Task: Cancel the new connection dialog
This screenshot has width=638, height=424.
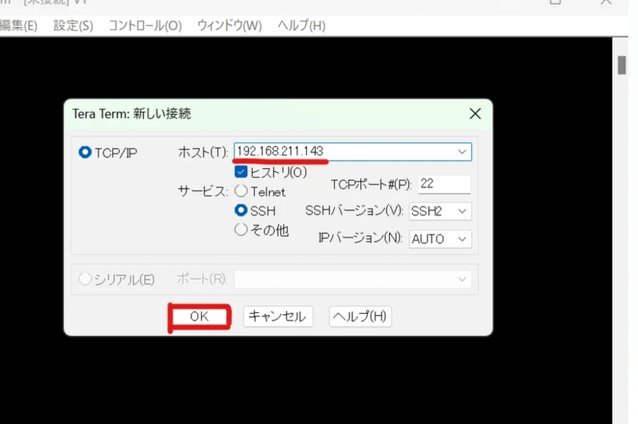Action: 278,317
